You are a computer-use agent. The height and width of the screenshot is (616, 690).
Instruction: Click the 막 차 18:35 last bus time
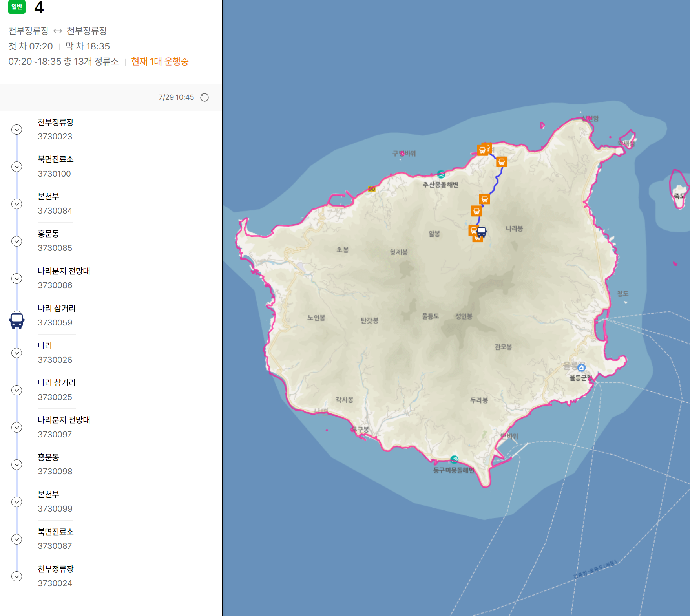point(88,46)
